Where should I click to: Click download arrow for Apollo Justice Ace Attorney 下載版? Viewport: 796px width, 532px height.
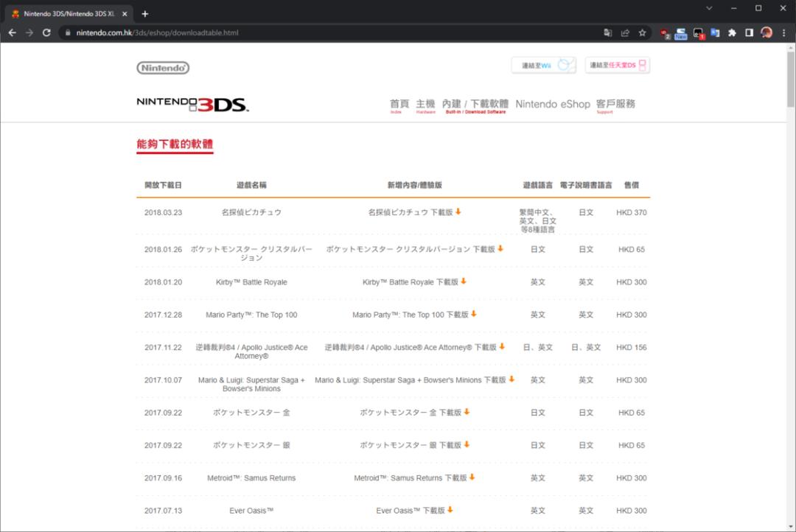tap(502, 347)
